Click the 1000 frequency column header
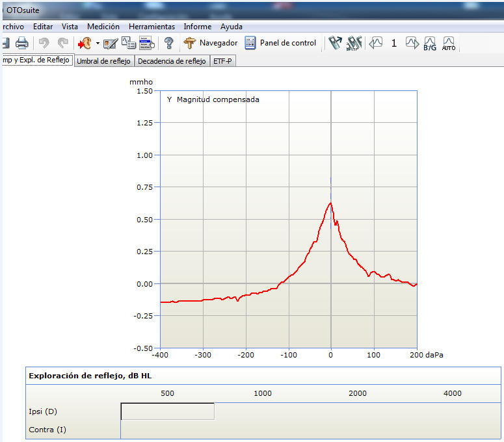This screenshot has width=504, height=442. coord(263,393)
